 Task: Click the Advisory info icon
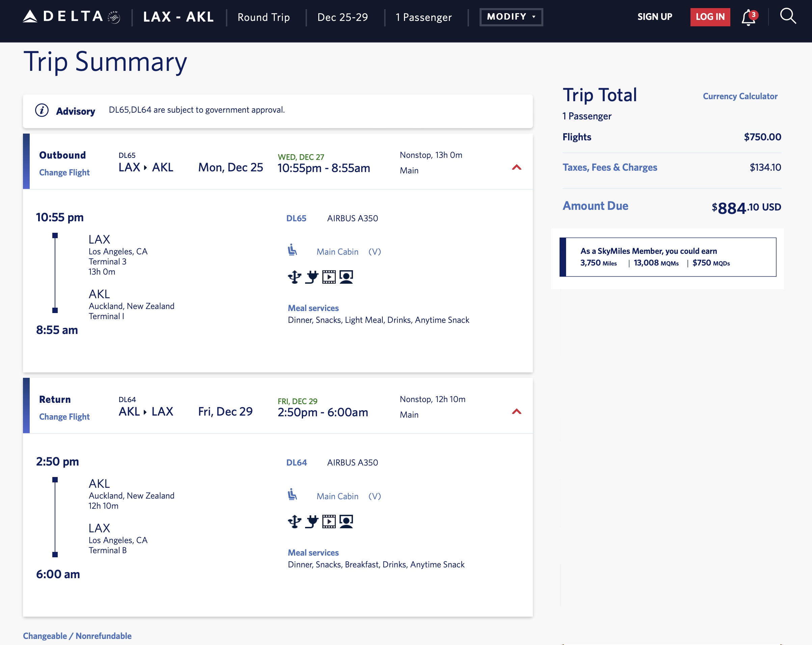42,110
